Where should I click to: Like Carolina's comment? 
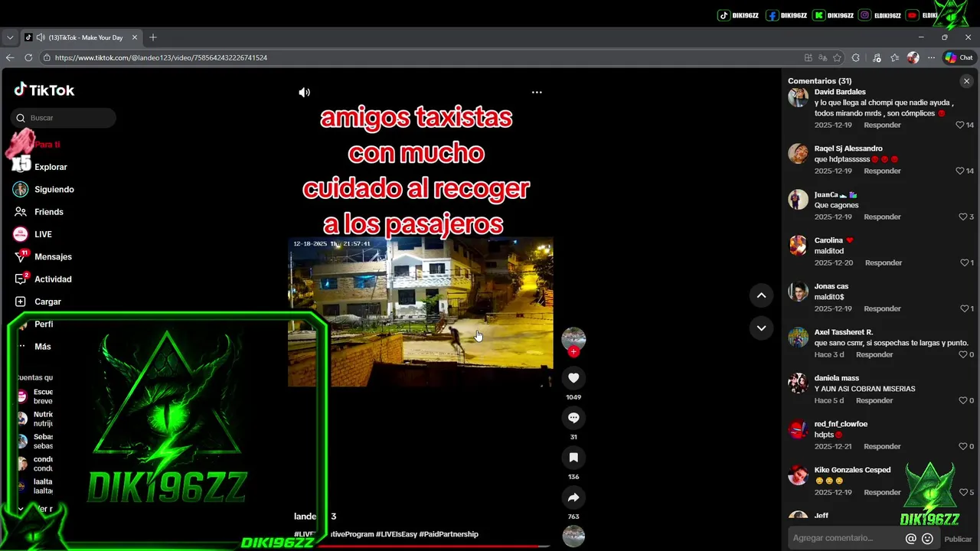(964, 262)
